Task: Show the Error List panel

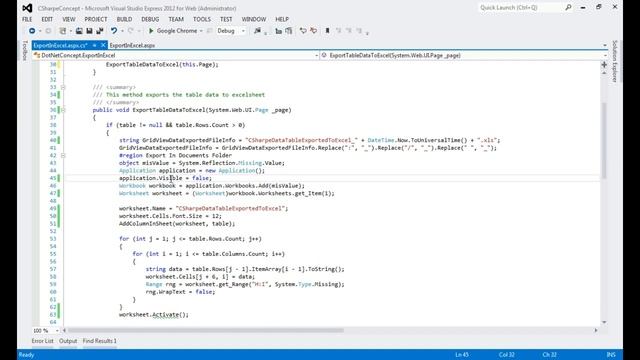Action: (x=42, y=341)
